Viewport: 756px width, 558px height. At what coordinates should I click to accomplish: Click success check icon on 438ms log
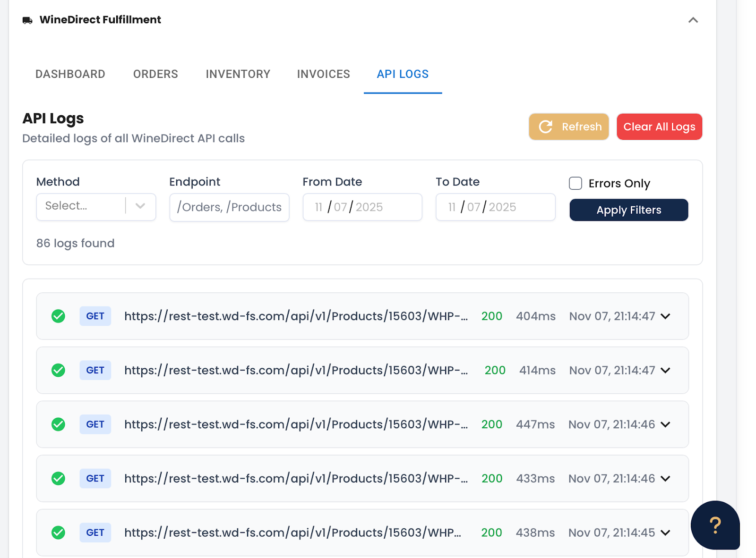(58, 533)
